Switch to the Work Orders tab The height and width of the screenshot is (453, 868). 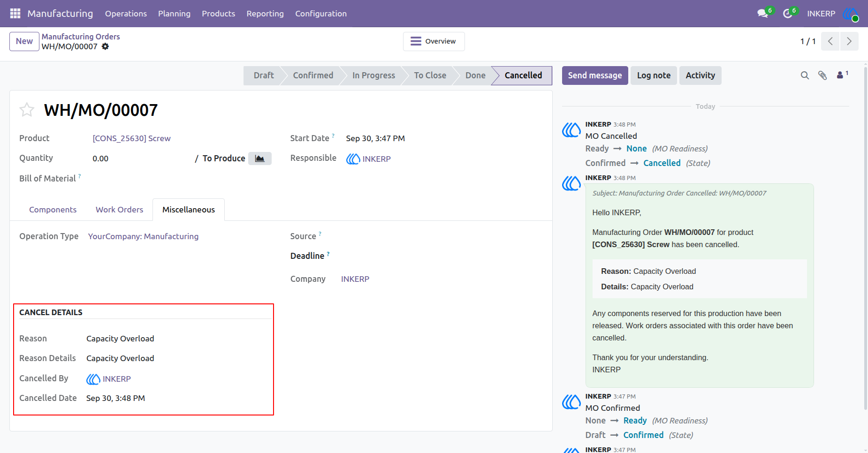tap(119, 210)
